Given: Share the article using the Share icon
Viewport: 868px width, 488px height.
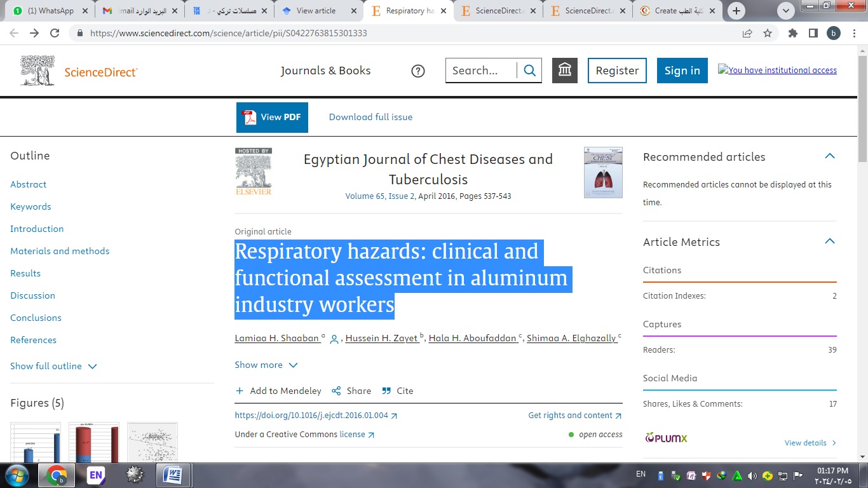Looking at the screenshot, I should coord(337,391).
